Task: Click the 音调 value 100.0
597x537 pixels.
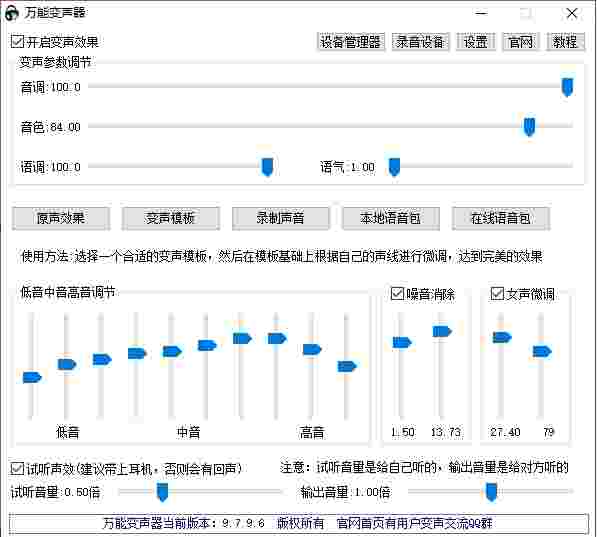Action: pos(65,87)
